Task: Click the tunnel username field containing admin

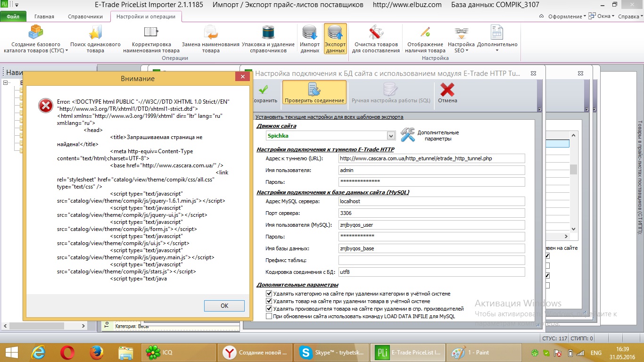Action: click(x=431, y=170)
